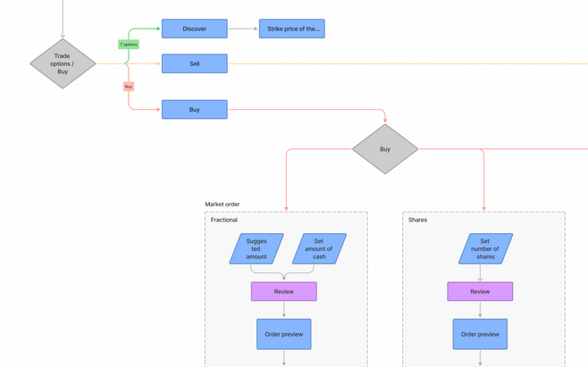Select the 'Strike price of the...' box
This screenshot has width=588, height=367.
(291, 29)
